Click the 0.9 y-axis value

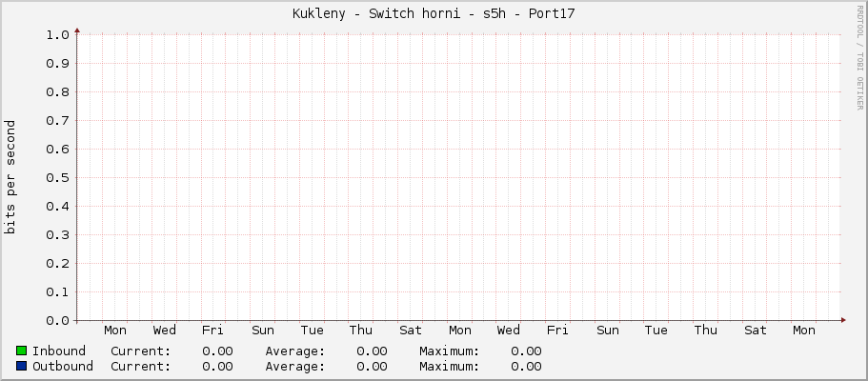[x=55, y=64]
